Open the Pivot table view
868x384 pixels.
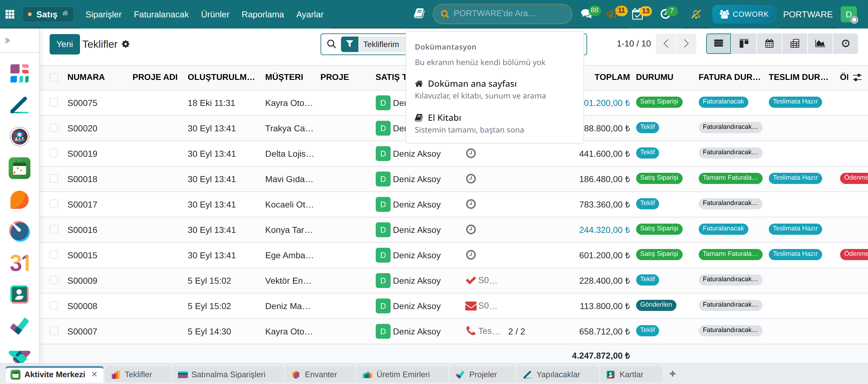point(795,44)
